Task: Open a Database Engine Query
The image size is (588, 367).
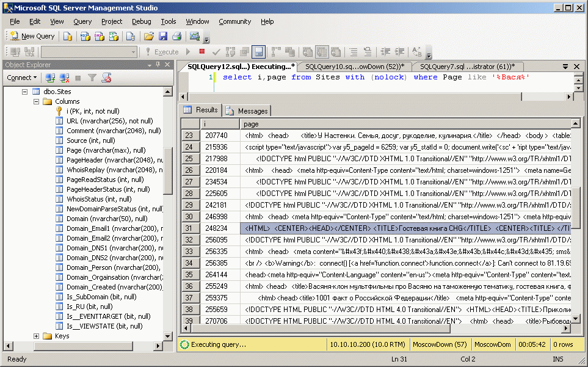Action: [68, 36]
